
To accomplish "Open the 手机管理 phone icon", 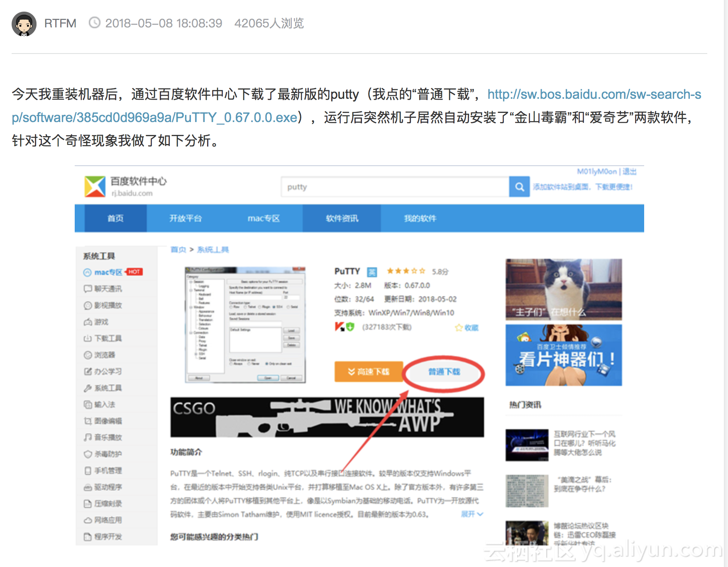I will 88,471.
